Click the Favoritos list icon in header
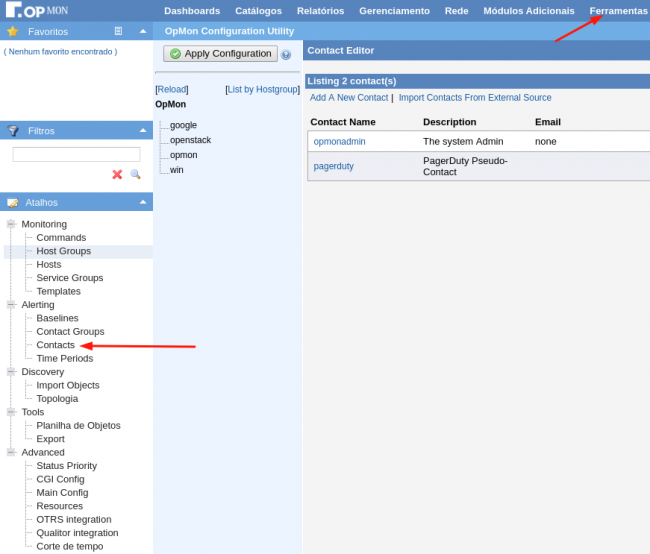650x554 pixels. click(119, 31)
